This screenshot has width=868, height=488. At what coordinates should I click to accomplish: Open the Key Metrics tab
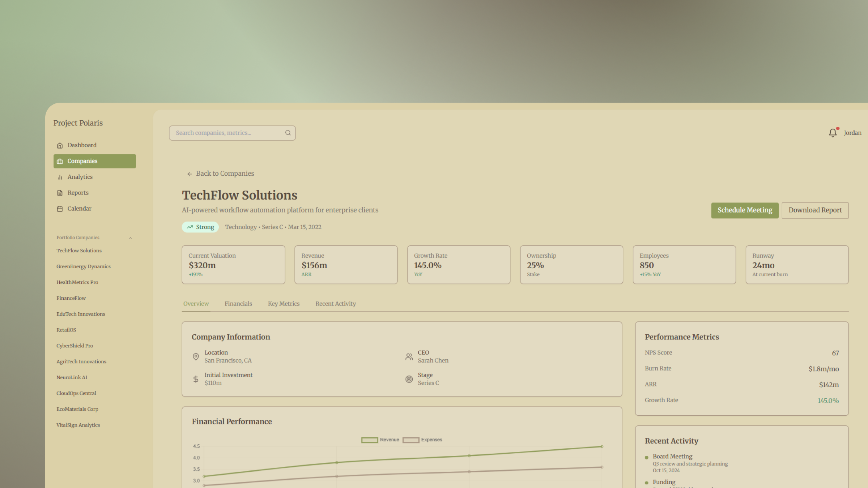click(284, 304)
